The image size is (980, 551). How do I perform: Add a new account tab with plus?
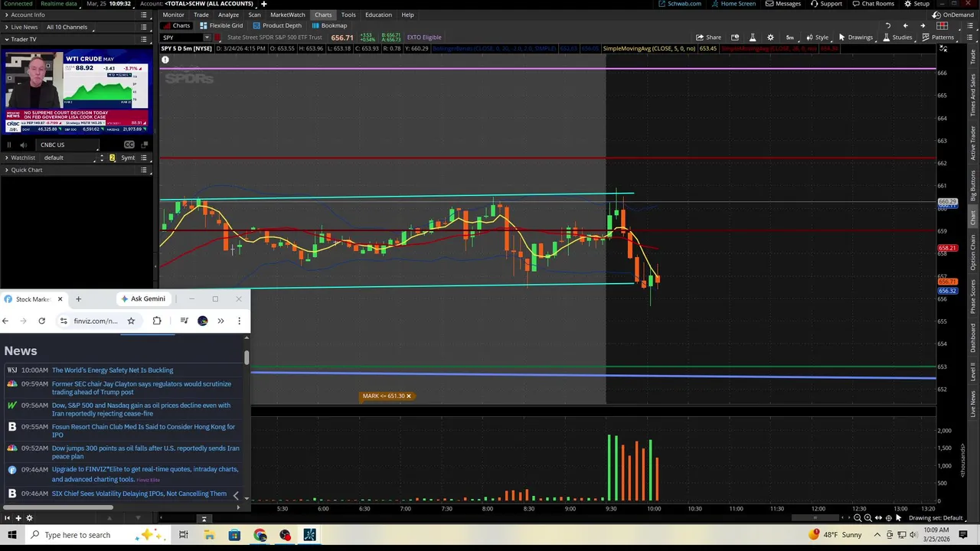(x=263, y=4)
